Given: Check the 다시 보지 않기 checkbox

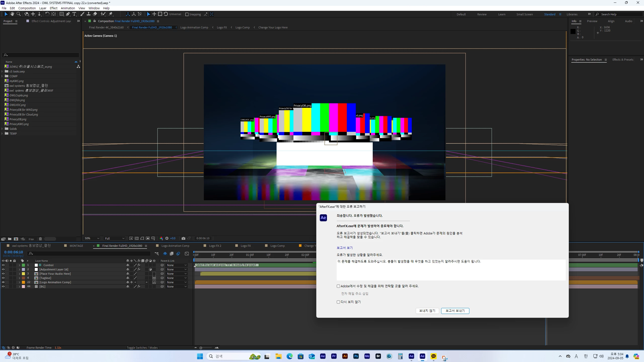Looking at the screenshot, I should (338, 302).
